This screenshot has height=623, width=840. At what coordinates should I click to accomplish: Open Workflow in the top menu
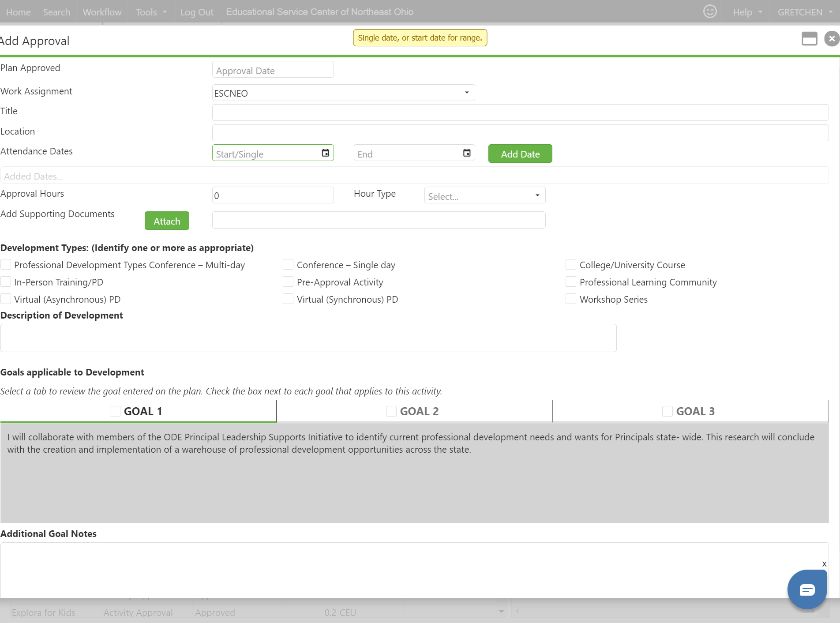click(x=102, y=12)
